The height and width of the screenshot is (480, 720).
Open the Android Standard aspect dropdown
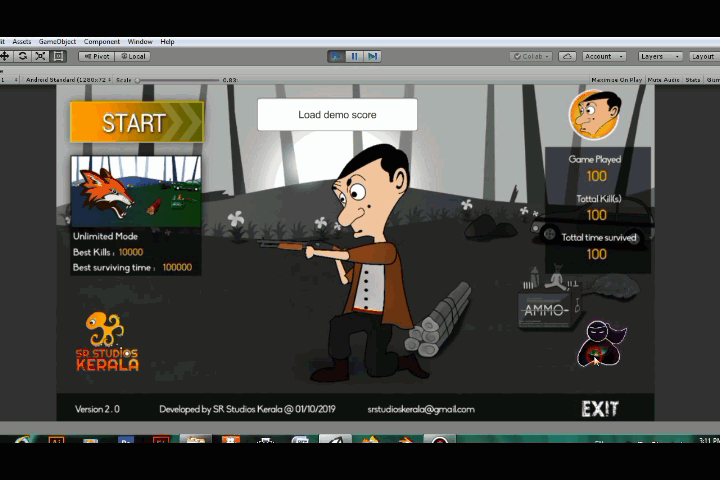tap(68, 80)
